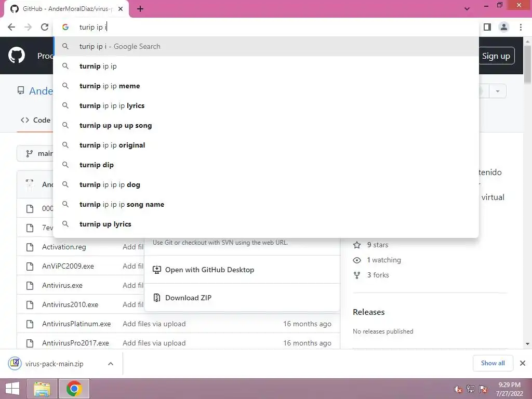Open File Explorer from the taskbar
This screenshot has height=399, width=532.
coord(42,389)
